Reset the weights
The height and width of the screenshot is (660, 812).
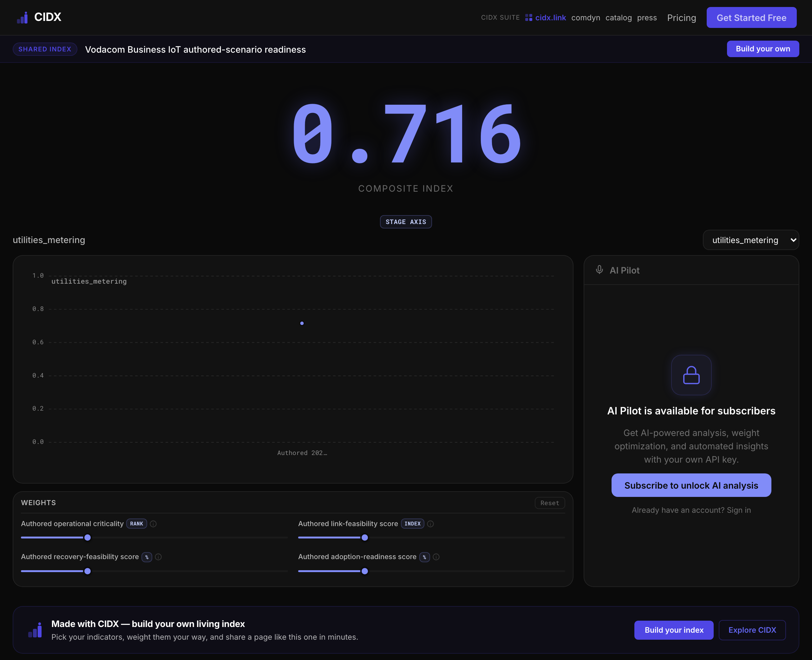(x=550, y=503)
